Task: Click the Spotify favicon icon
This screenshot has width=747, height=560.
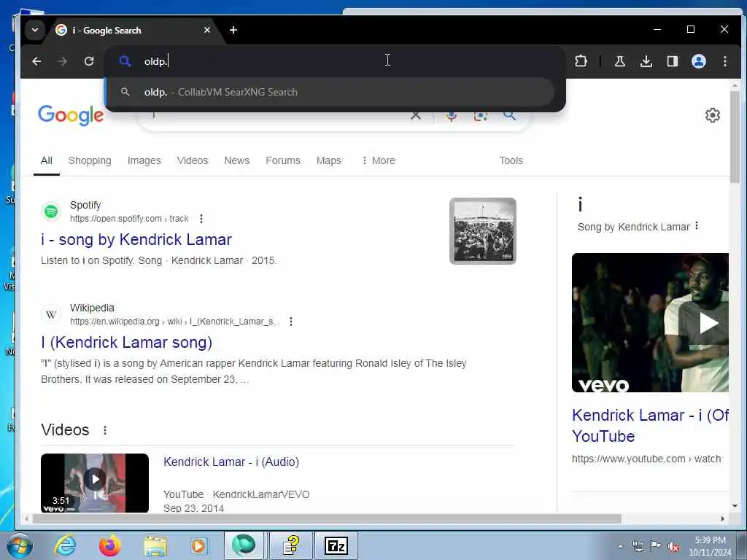Action: tap(51, 211)
